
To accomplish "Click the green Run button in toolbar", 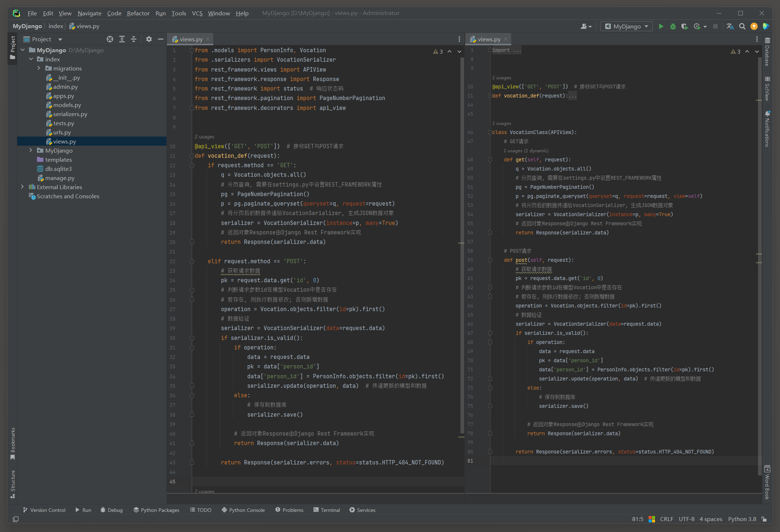I will (x=661, y=26).
